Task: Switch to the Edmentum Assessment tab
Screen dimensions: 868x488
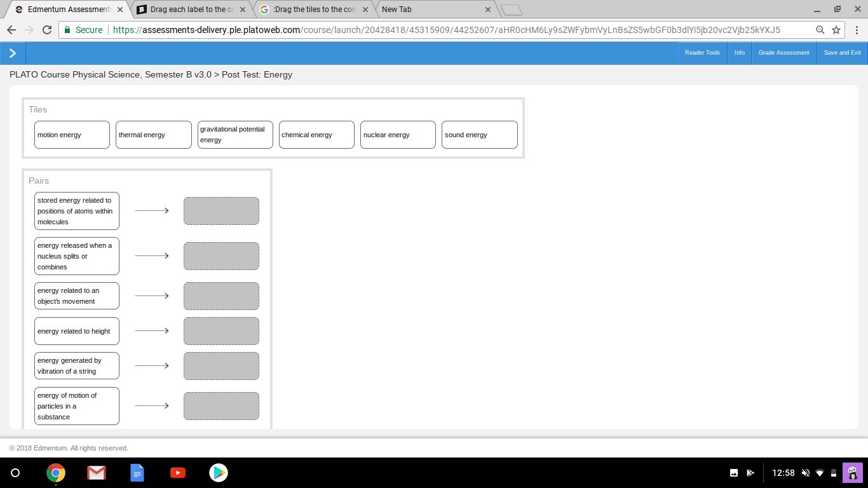Action: point(68,10)
